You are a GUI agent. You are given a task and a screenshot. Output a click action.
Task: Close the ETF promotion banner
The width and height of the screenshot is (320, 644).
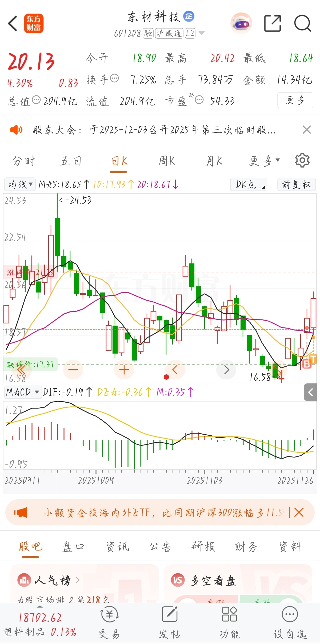pos(299,512)
